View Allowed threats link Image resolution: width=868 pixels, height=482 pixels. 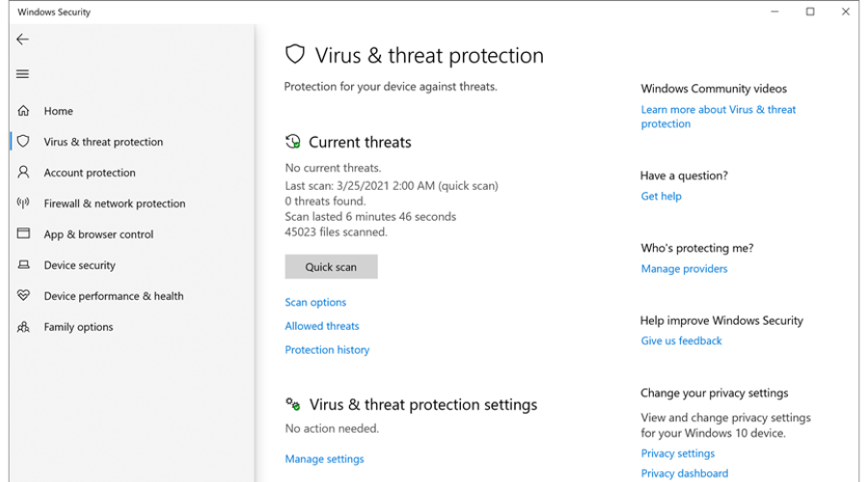(322, 326)
